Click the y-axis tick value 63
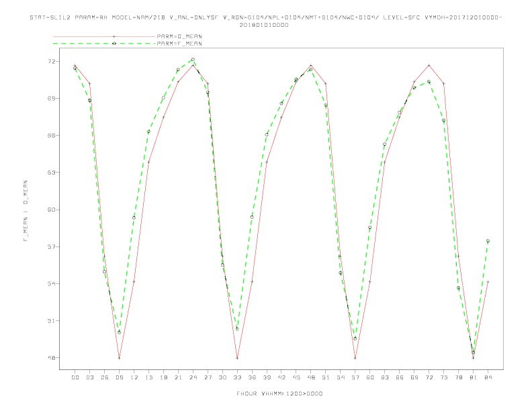Viewport: 532px width, 411px height. [x=52, y=173]
